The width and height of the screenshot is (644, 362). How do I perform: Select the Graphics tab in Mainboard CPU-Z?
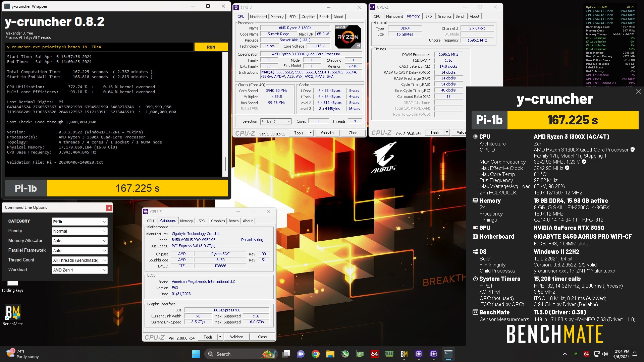[x=218, y=221]
